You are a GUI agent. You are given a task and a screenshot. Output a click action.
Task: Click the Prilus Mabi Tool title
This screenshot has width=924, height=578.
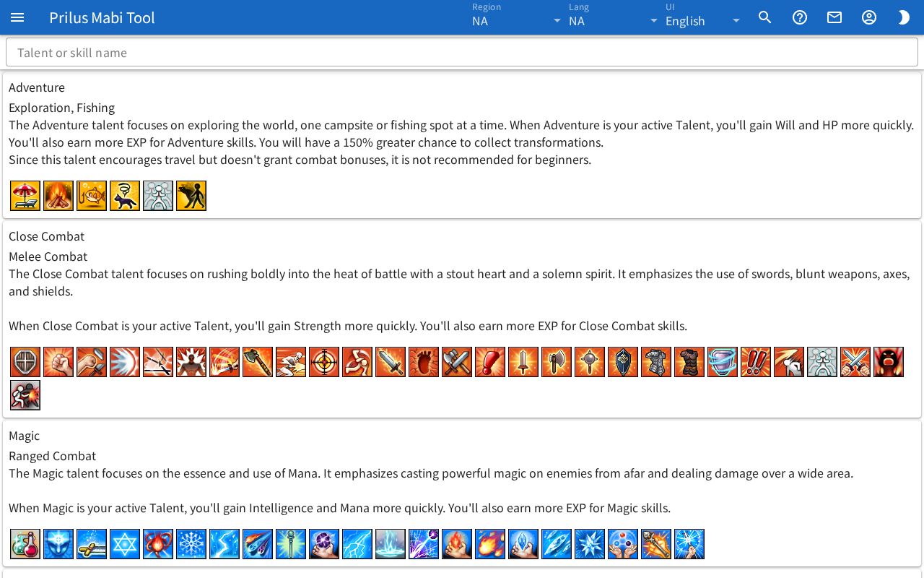(x=102, y=17)
